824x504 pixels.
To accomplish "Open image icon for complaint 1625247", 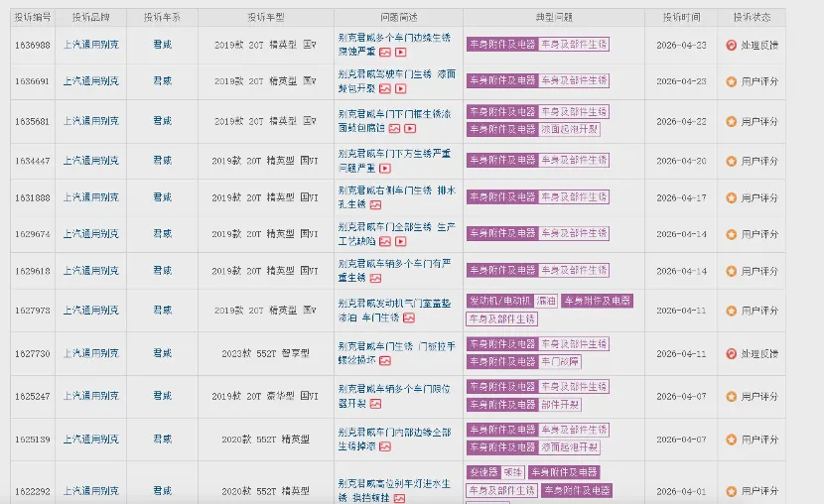I will pos(375,404).
